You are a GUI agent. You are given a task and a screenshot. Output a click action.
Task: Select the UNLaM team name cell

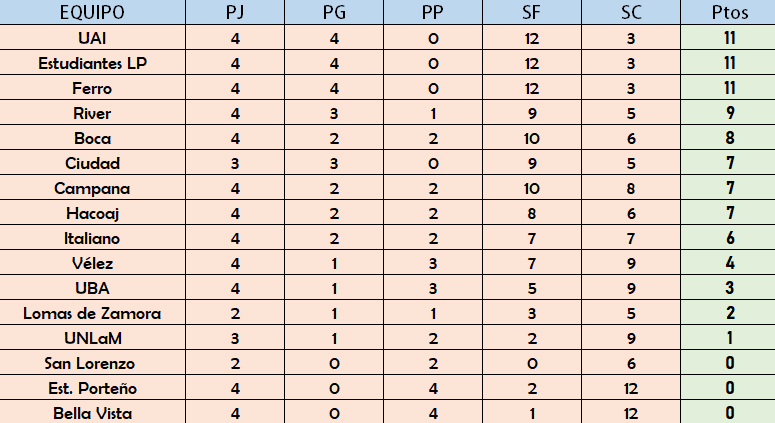click(92, 338)
